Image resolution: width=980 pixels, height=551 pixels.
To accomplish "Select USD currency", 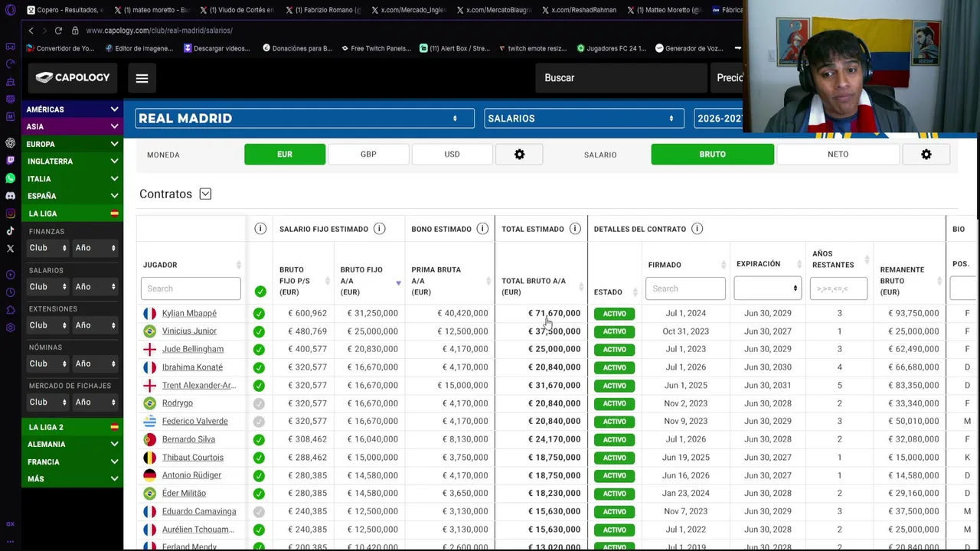I will click(452, 155).
